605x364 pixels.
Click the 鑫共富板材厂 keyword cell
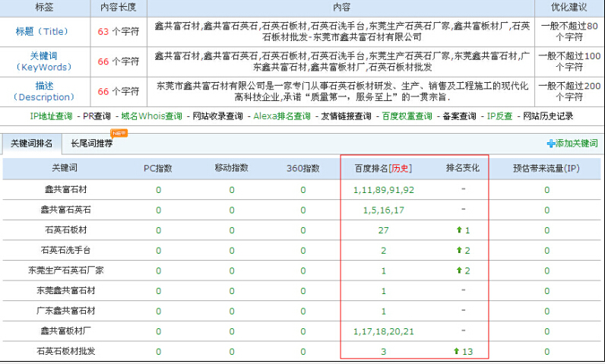[x=65, y=331]
